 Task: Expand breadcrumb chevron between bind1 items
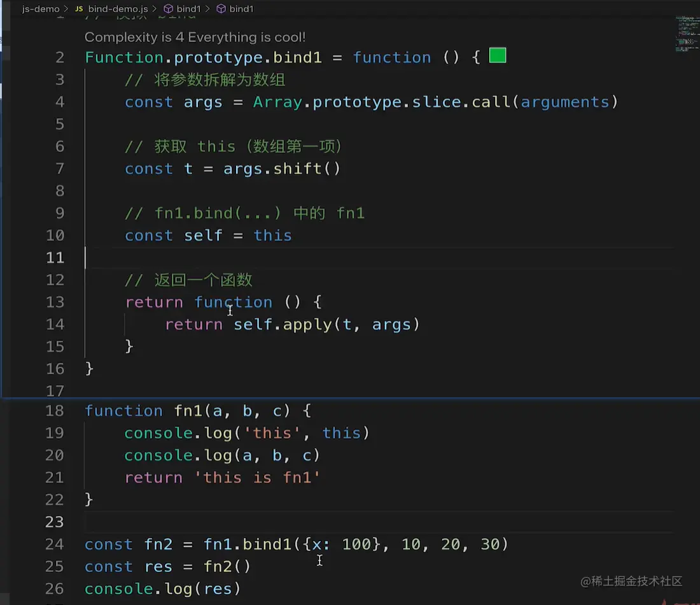(x=207, y=9)
